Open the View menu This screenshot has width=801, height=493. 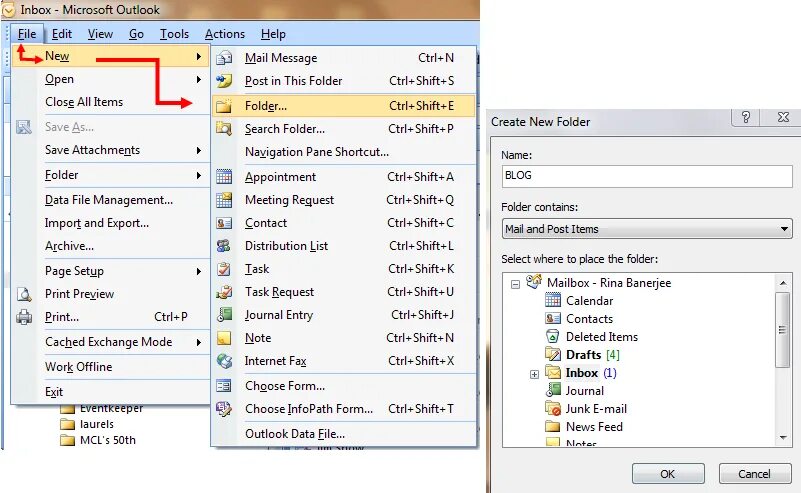(x=100, y=34)
